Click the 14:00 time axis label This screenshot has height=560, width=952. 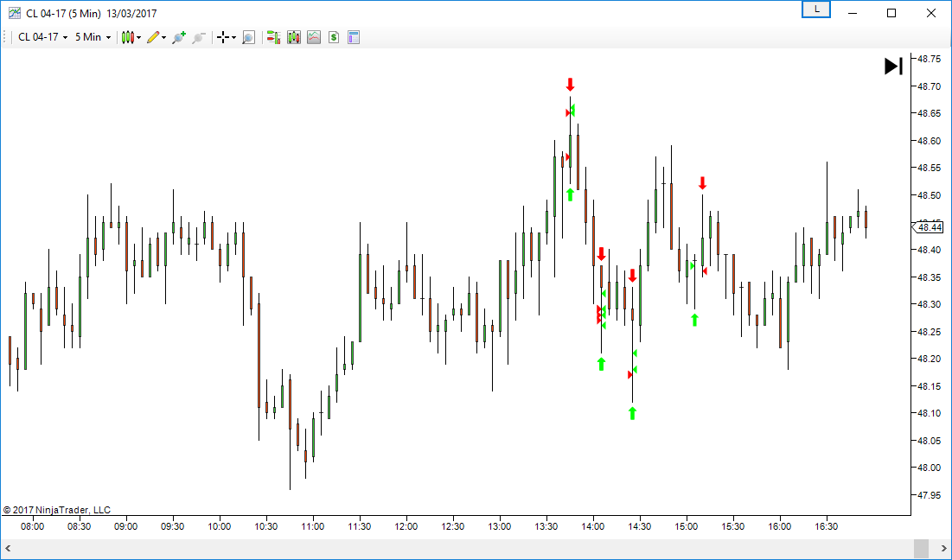click(x=592, y=526)
